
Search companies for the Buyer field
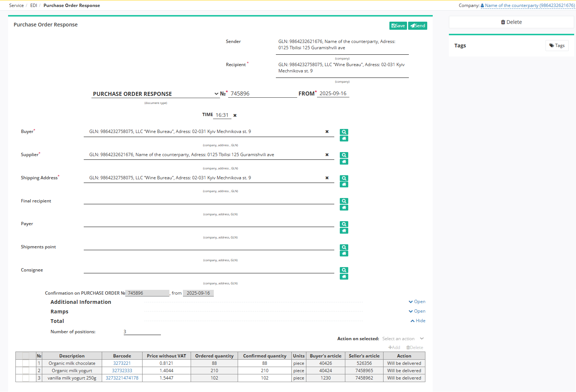[x=344, y=132]
